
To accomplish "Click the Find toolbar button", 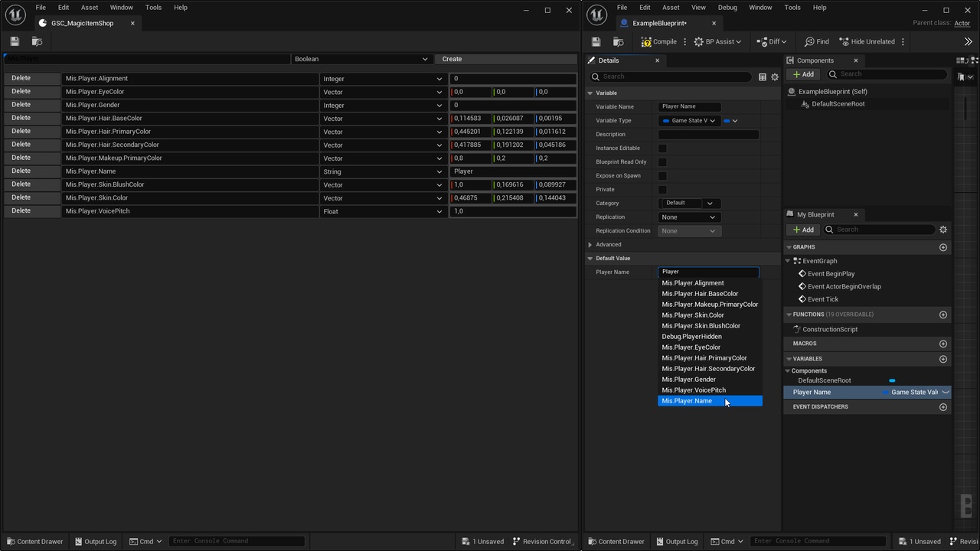I will [x=817, y=41].
